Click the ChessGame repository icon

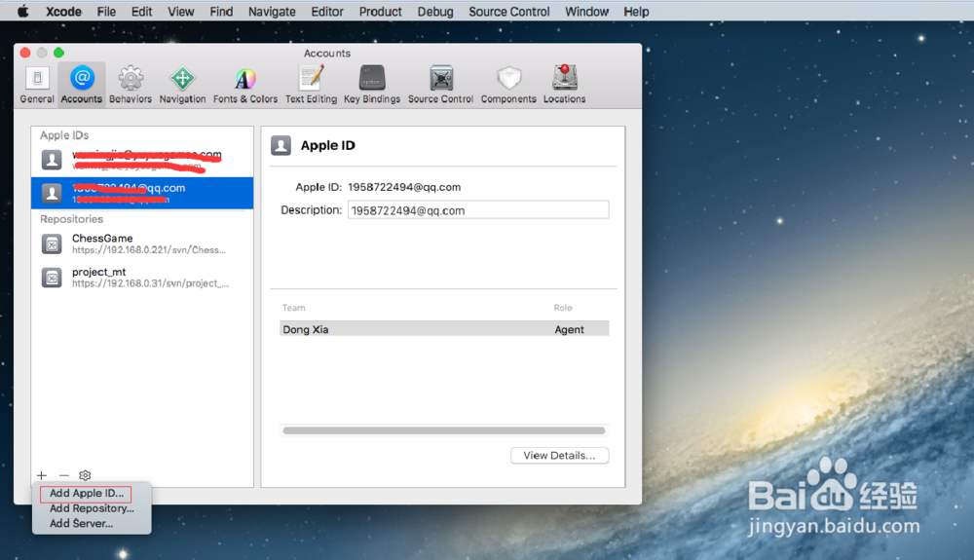pos(52,244)
